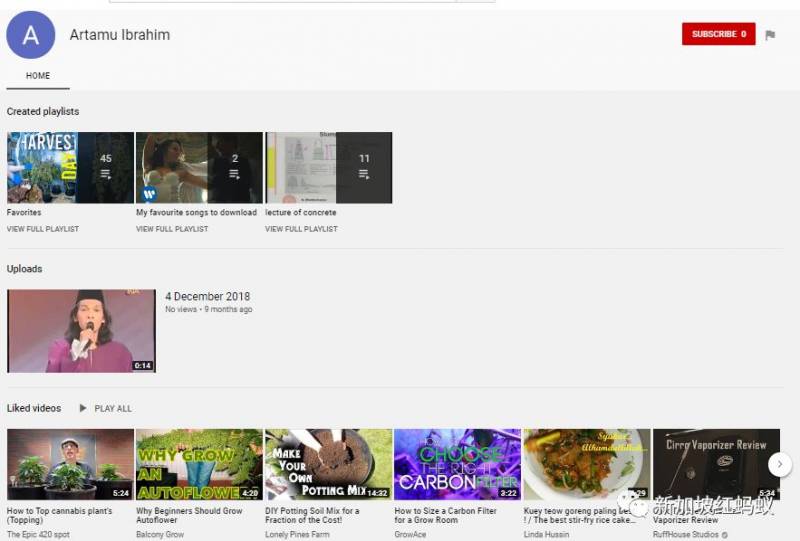
Task: Click the Artamu Ibrahim channel avatar
Action: click(31, 36)
